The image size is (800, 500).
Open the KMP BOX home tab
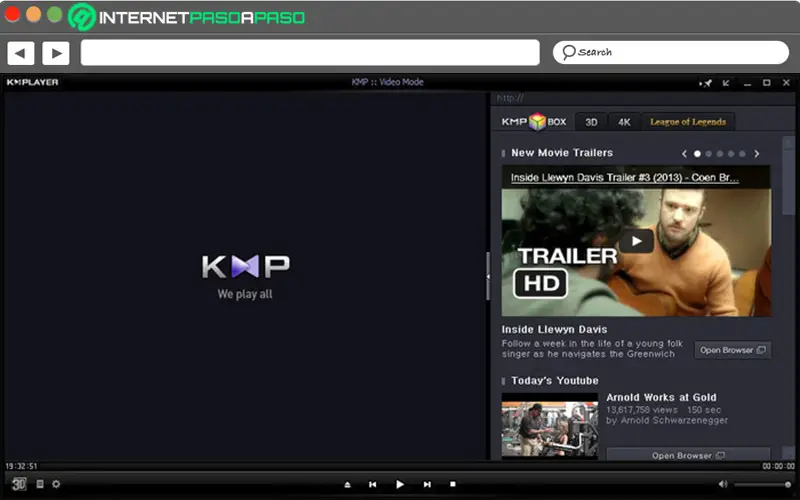click(534, 122)
